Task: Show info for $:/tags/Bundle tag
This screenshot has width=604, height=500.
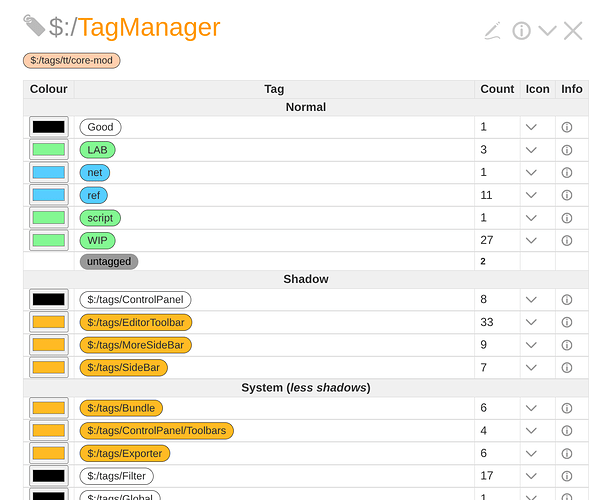Action: click(567, 408)
